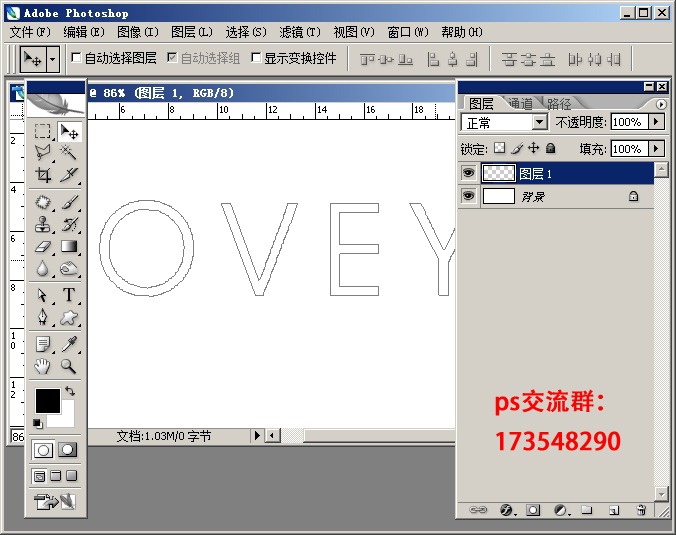Hide 图层 1 with eye icon
Image resolution: width=676 pixels, height=535 pixels.
(468, 173)
